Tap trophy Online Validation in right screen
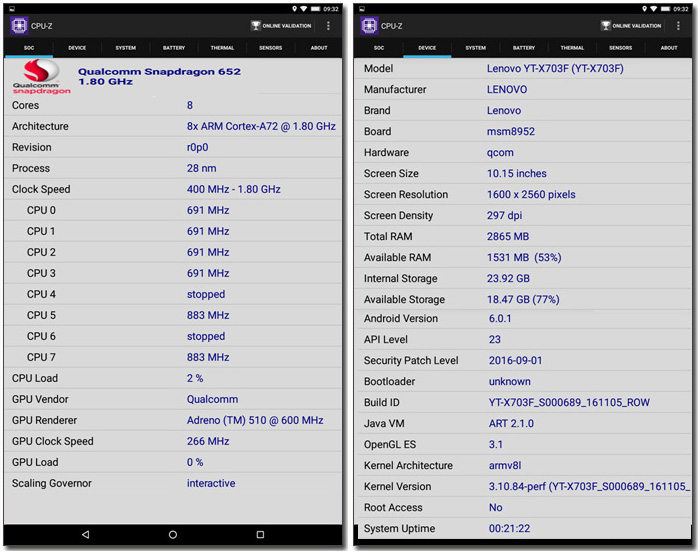 point(631,26)
